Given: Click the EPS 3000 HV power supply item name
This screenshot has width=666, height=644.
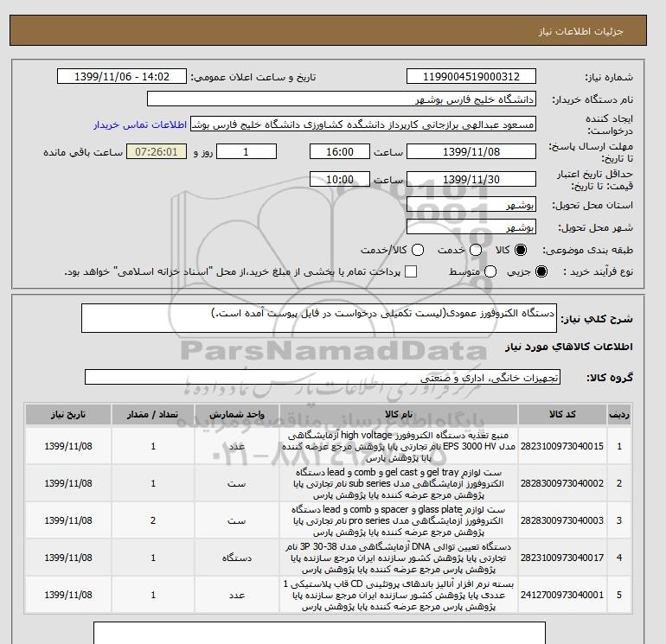Looking at the screenshot, I should click(399, 447).
